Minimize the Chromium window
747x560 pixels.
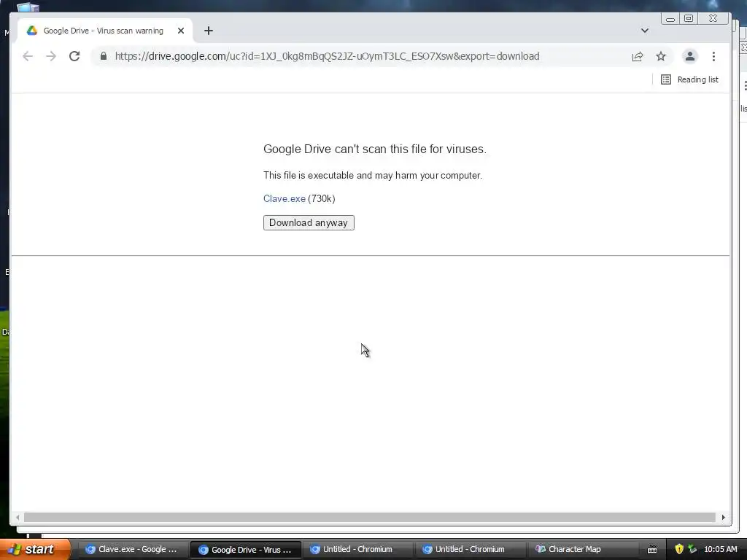(670, 18)
